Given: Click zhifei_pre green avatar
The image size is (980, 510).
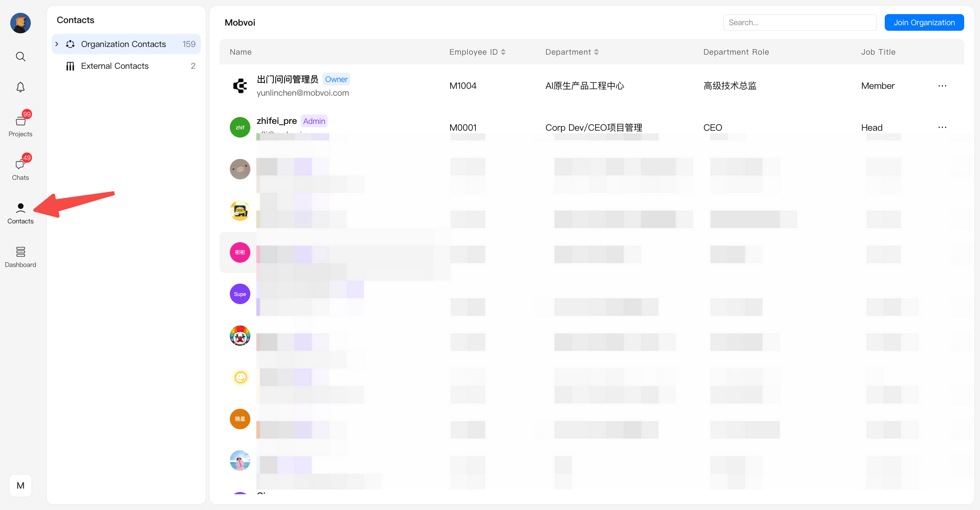Looking at the screenshot, I should point(240,127).
